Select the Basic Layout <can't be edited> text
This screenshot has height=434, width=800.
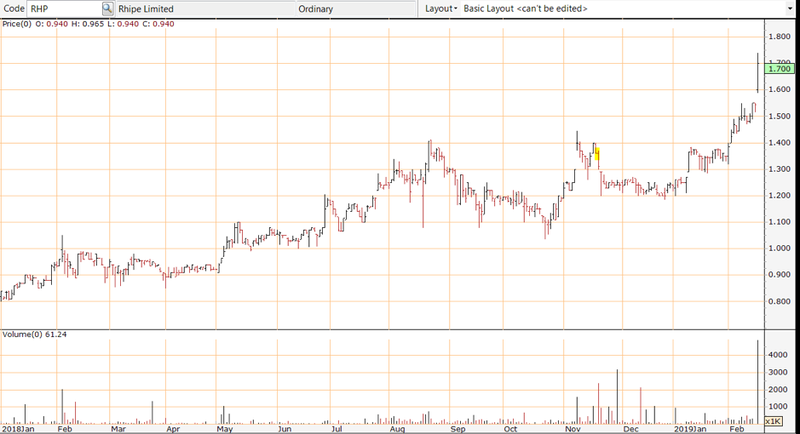pos(525,9)
